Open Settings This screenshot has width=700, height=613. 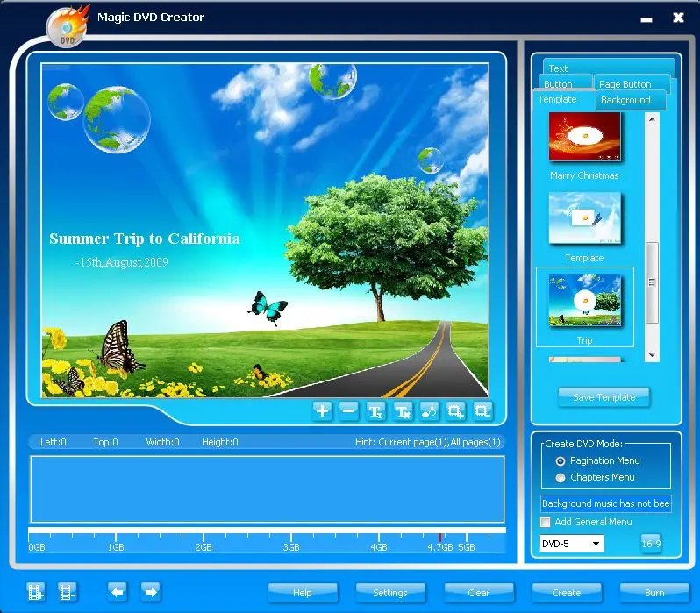390,593
